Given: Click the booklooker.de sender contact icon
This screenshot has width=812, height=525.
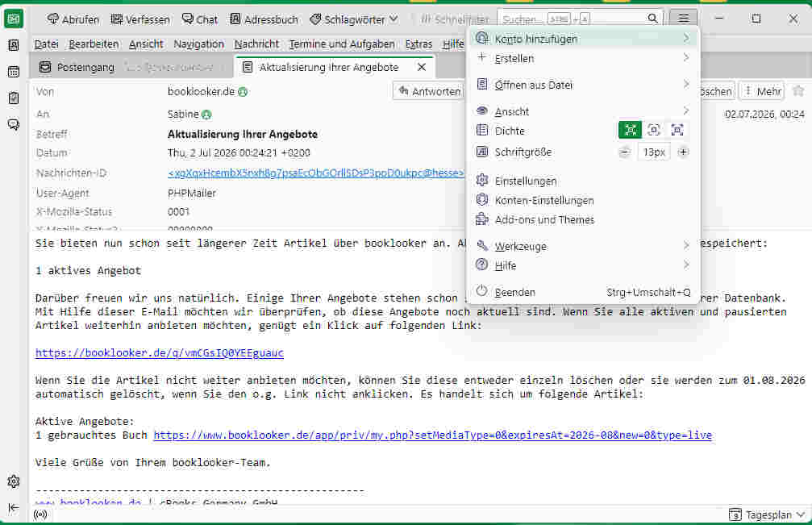Looking at the screenshot, I should (243, 92).
